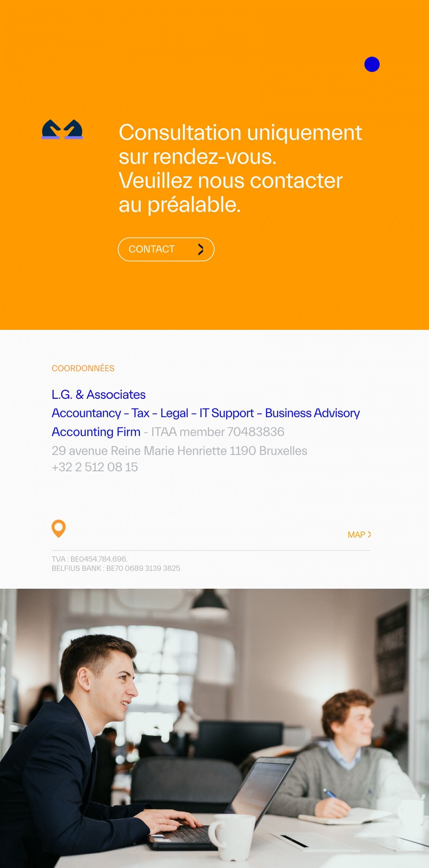Open the blue circle menu button
The width and height of the screenshot is (429, 868).
click(372, 64)
